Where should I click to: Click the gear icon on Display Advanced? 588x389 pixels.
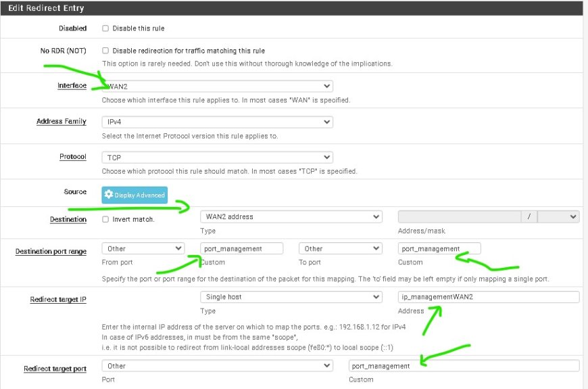coord(109,194)
